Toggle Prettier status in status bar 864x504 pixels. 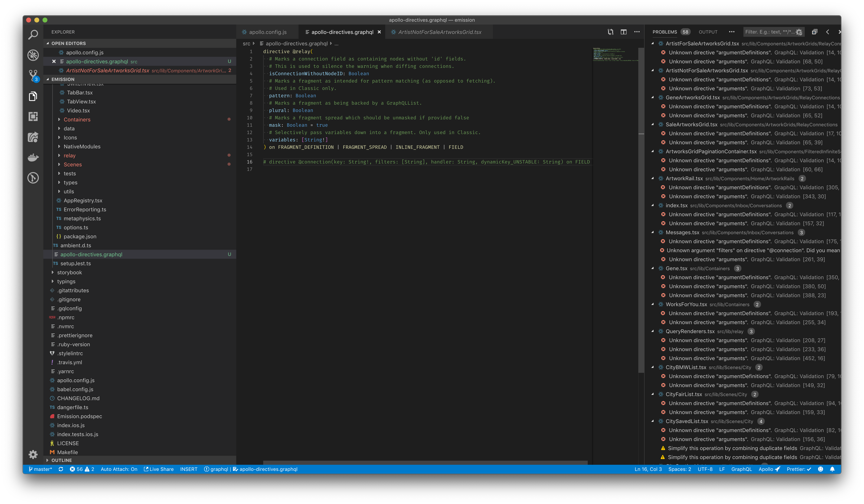(x=799, y=469)
